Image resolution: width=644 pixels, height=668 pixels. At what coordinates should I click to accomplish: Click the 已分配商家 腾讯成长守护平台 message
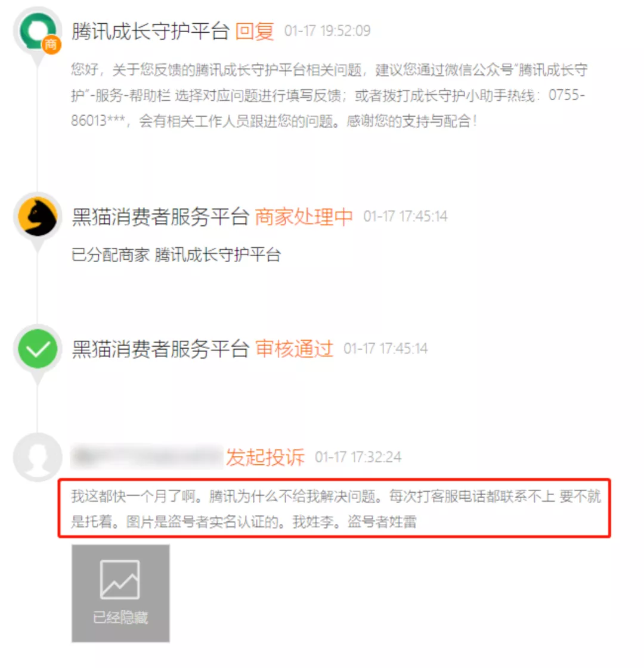[176, 255]
